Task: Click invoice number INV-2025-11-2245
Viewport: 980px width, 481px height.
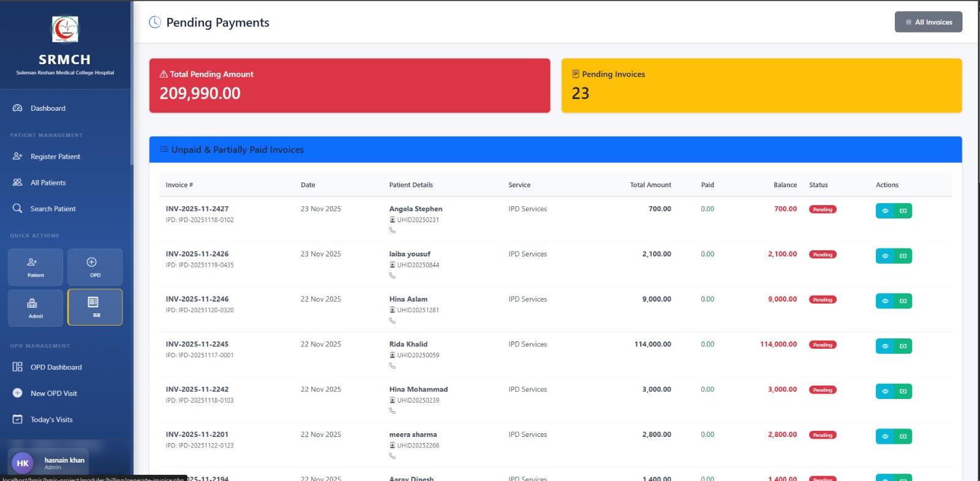Action: click(x=197, y=344)
